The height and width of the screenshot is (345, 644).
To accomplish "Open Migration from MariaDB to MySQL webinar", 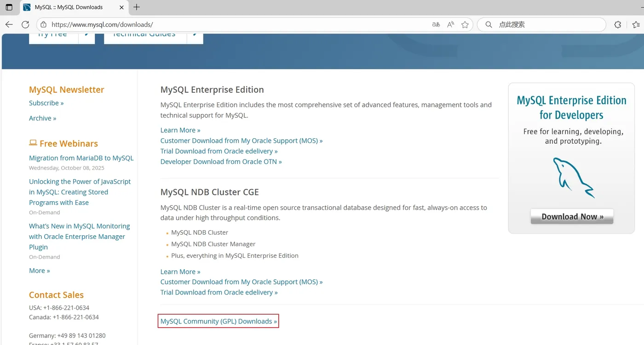I will coord(81,158).
